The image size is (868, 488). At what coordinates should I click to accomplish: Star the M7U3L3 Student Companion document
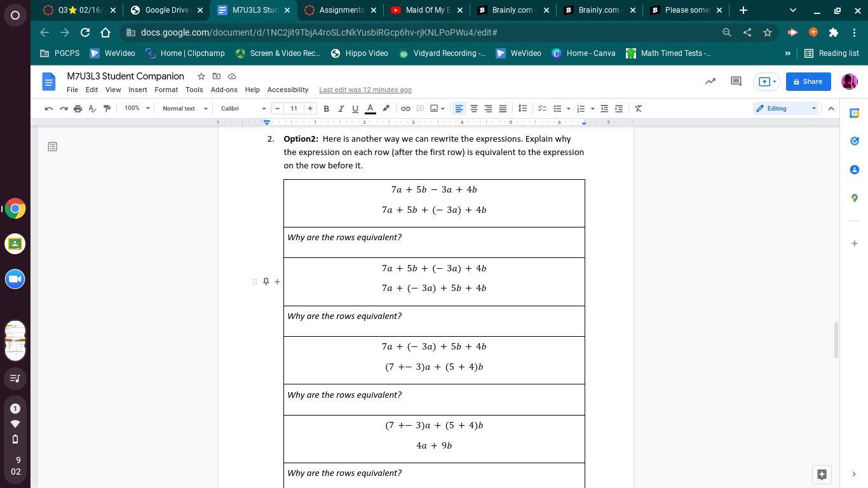click(x=201, y=76)
